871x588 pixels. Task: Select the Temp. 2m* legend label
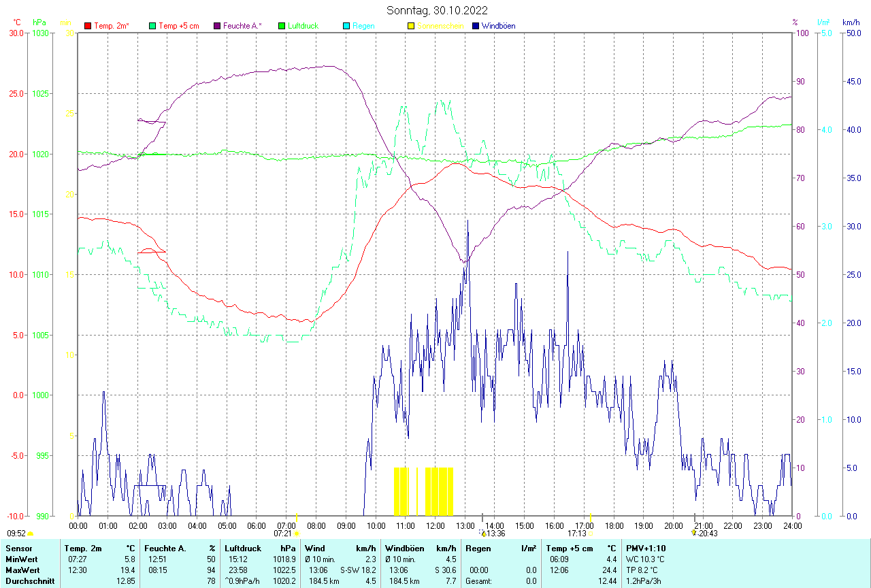(112, 26)
